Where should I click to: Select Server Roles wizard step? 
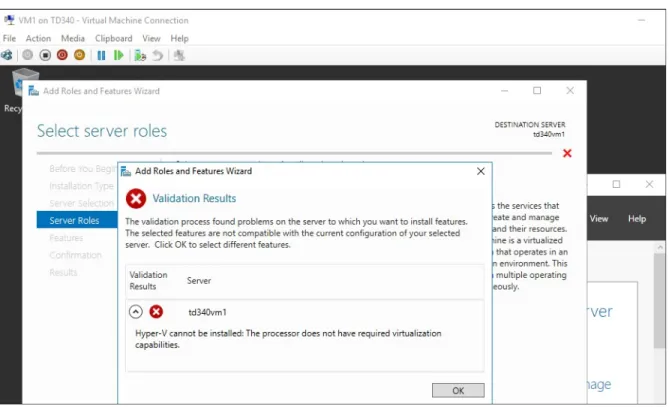(x=77, y=220)
